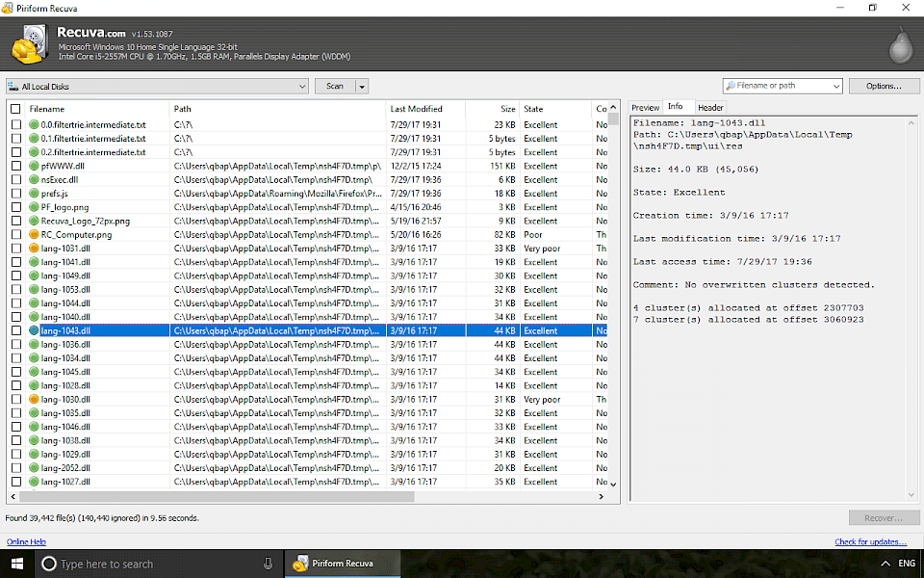This screenshot has width=924, height=578.
Task: Click the Piriform pear logo
Action: (x=900, y=45)
